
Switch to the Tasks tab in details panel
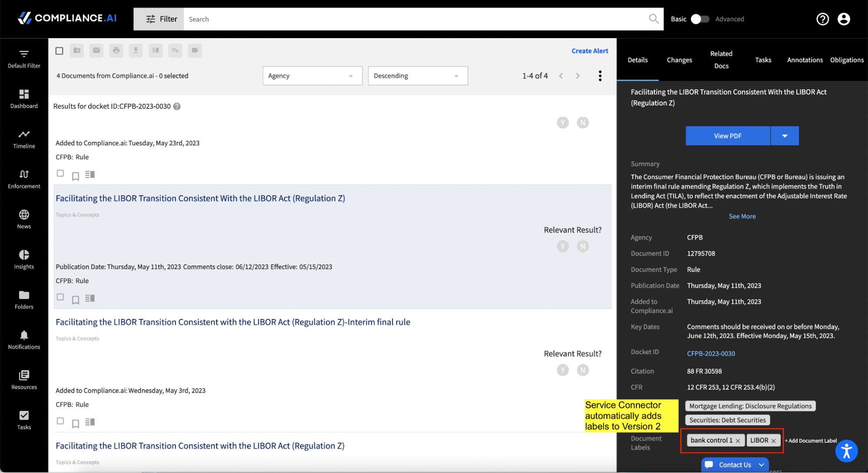click(763, 60)
